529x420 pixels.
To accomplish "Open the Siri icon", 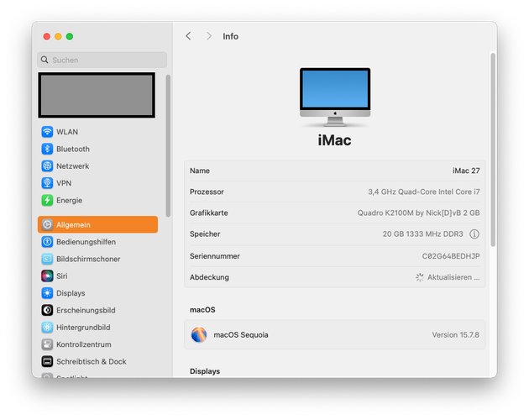I will [47, 276].
